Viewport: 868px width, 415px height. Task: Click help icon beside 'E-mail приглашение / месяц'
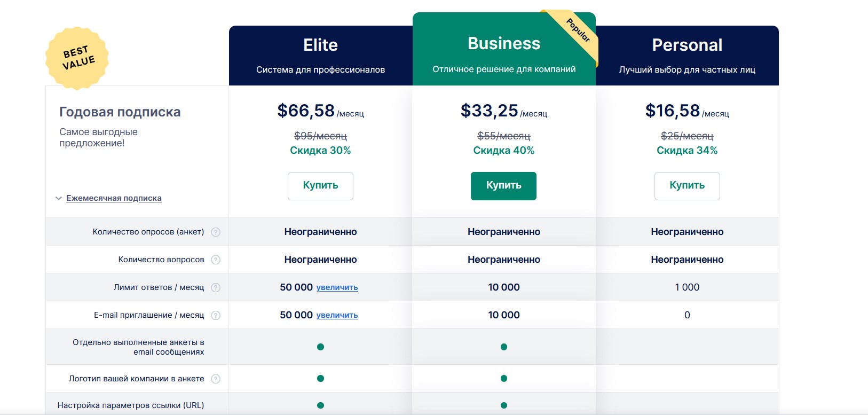[x=216, y=315]
